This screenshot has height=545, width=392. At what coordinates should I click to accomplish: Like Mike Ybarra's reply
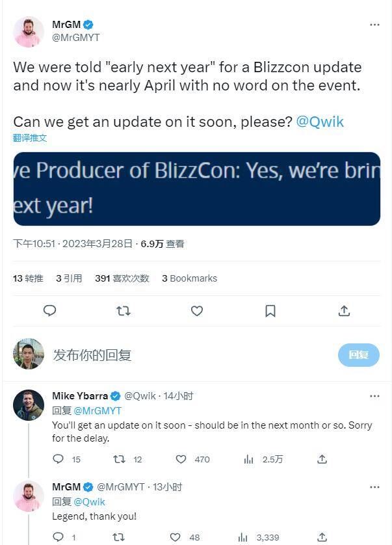[181, 459]
